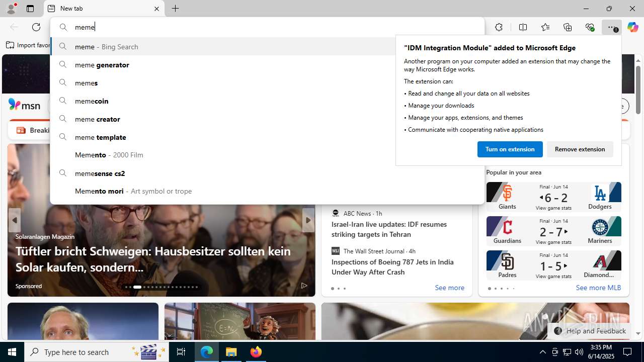644x362 pixels.
Task: Open Tüftler bricht Schweigen sponsored headline
Action: (x=153, y=259)
